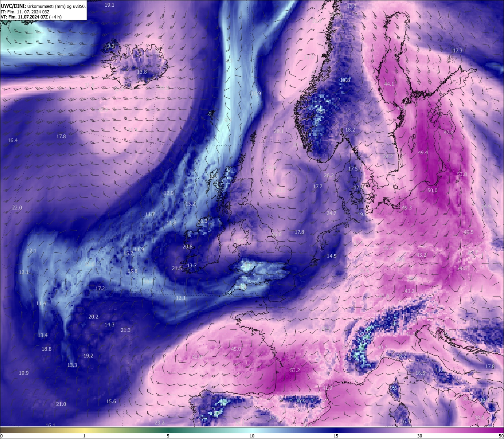This screenshot has height=439, width=504.
Task: Click the IT: Fim. 11. 07. 2024 03Z line
Action: click(x=25, y=12)
